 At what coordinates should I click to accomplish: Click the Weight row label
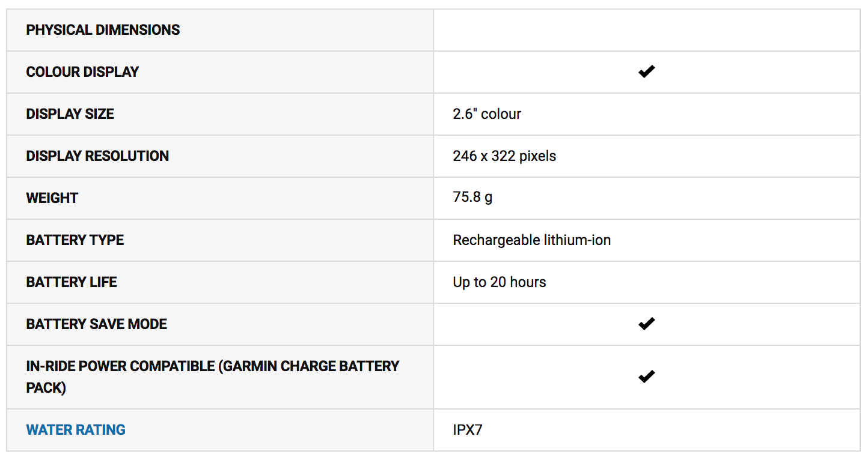coord(52,198)
